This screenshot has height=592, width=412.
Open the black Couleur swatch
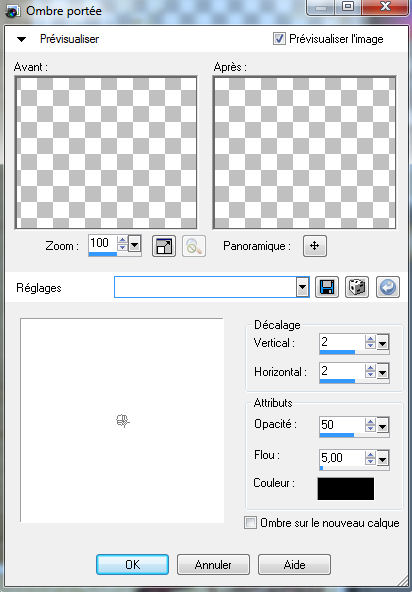tap(346, 489)
